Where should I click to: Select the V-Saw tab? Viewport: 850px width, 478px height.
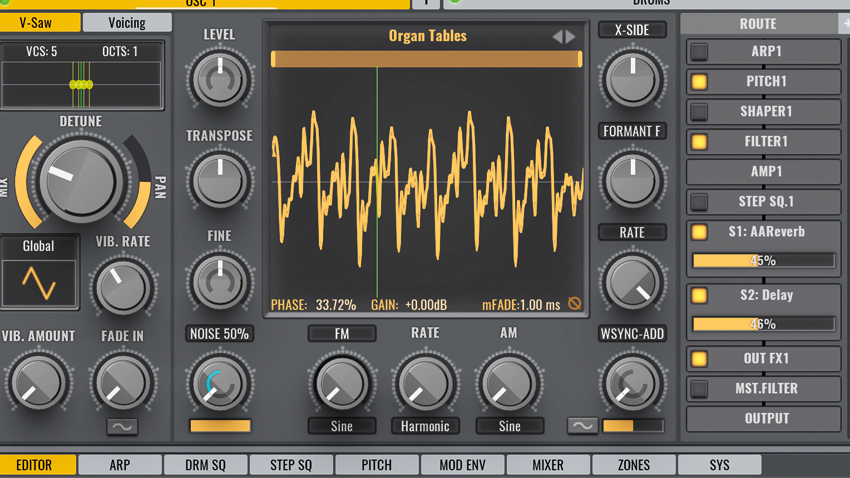39,23
